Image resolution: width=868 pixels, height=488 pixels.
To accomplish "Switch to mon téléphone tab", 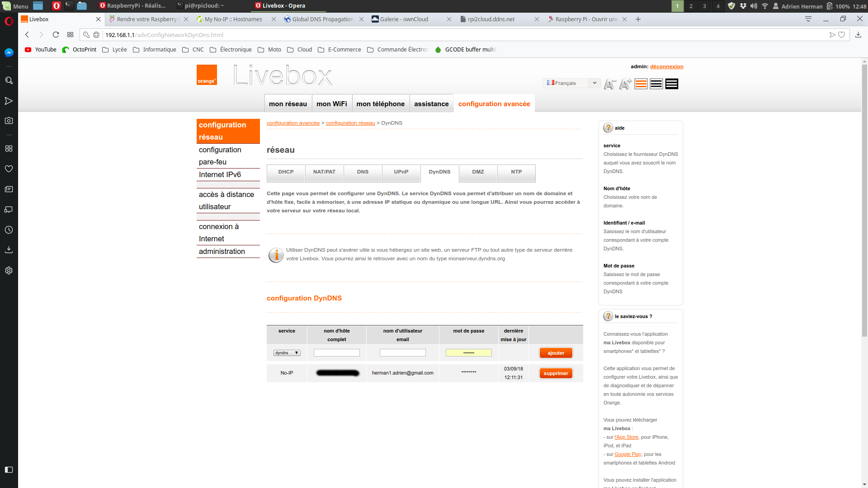I will point(380,104).
